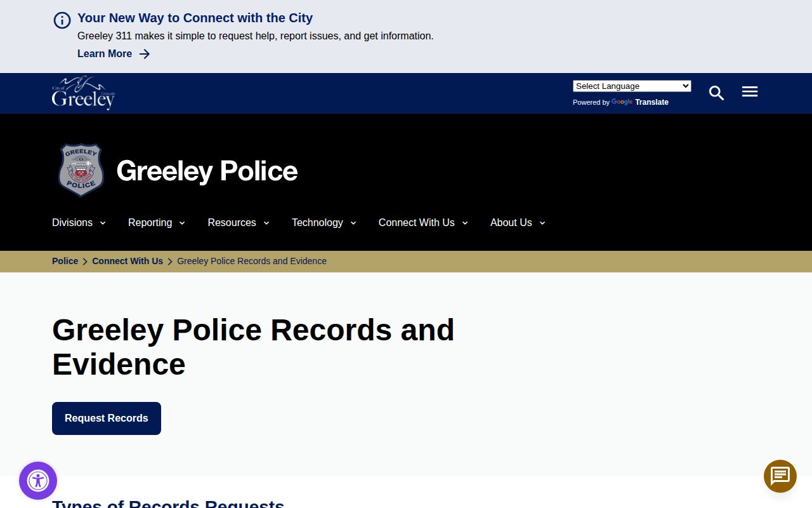Click the Greeley Police title text
This screenshot has width=812, height=508.
(207, 171)
